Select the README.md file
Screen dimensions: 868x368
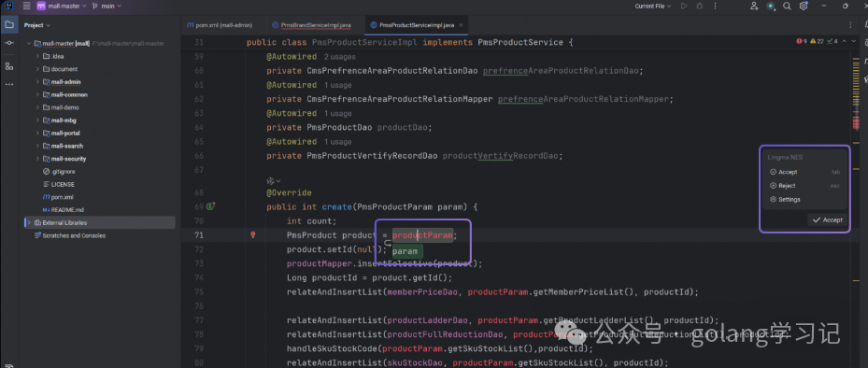tap(64, 210)
